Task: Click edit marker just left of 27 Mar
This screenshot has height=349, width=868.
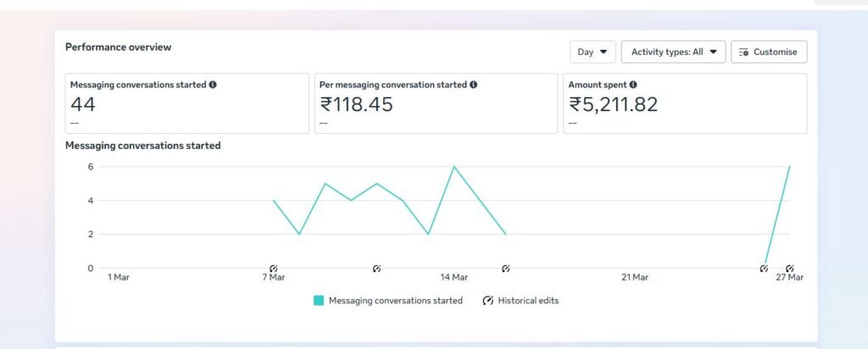Action: point(764,269)
